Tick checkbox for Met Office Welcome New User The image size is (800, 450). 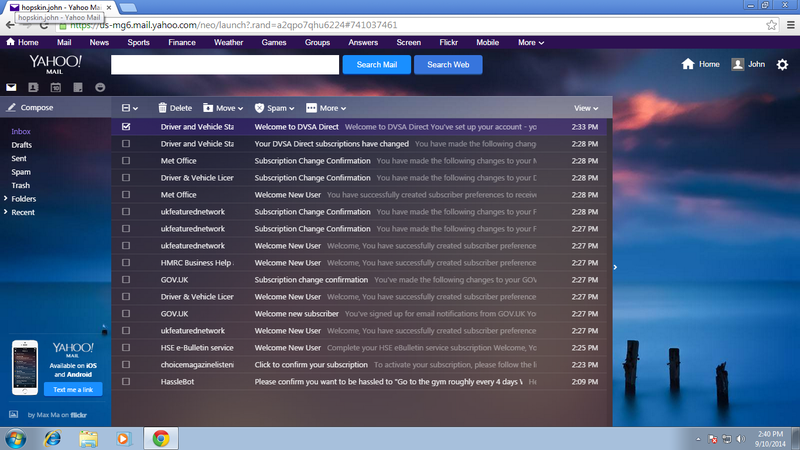pos(126,195)
